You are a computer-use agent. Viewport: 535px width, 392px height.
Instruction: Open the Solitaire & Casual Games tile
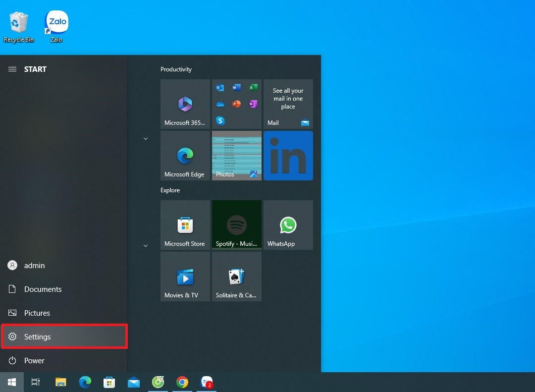pyautogui.click(x=237, y=277)
